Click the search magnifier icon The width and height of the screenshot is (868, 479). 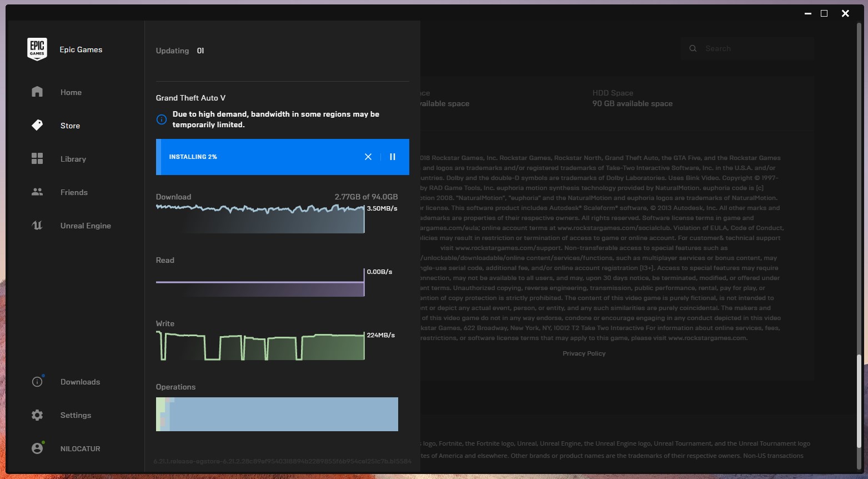point(693,48)
